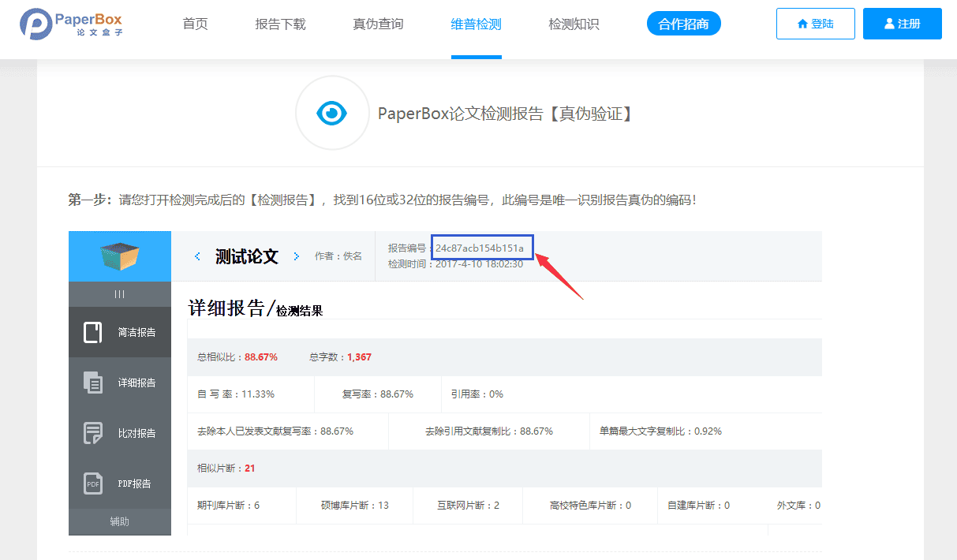Click the example report screenshot image
Image resolution: width=957 pixels, height=560 pixels.
click(445, 383)
